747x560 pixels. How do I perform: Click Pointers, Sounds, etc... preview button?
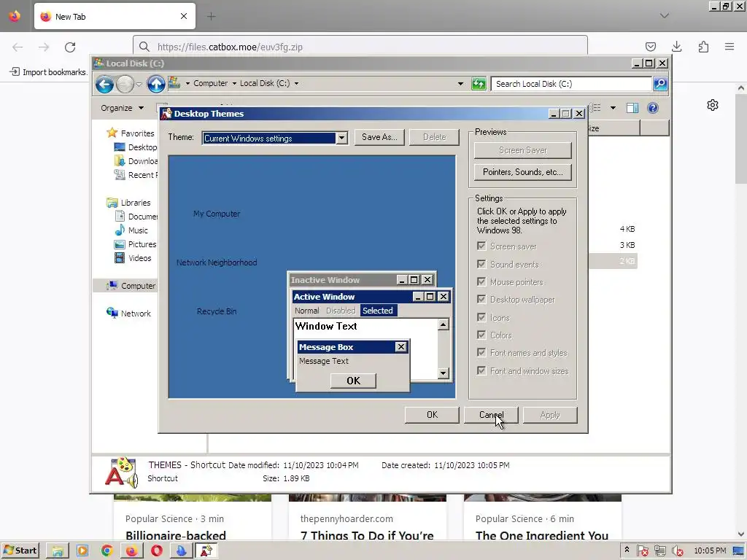[x=522, y=172]
